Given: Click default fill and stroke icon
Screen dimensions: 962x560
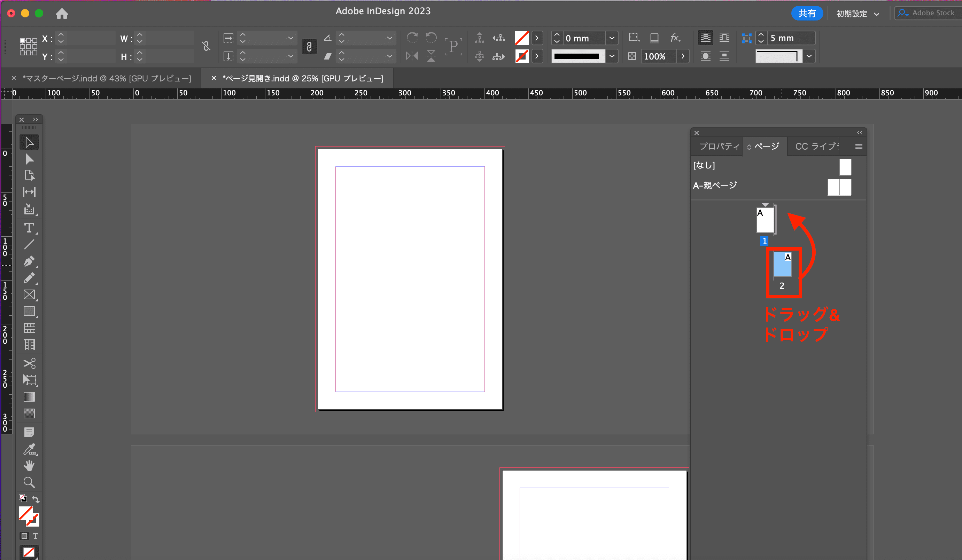Looking at the screenshot, I should pos(23,498).
